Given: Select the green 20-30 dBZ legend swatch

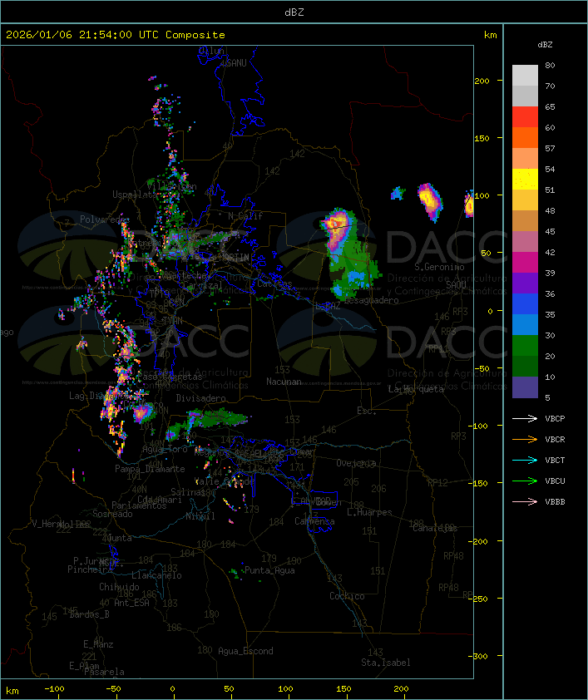Looking at the screenshot, I should 525,346.
